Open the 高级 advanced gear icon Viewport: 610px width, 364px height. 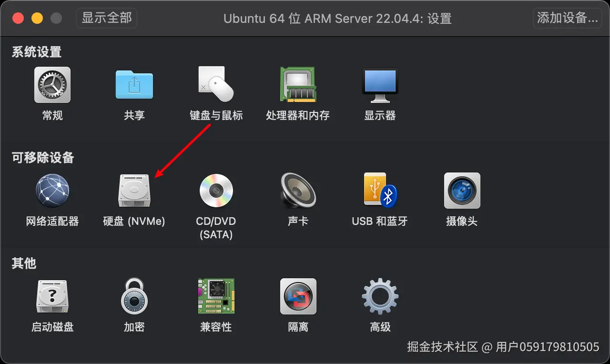pyautogui.click(x=380, y=296)
